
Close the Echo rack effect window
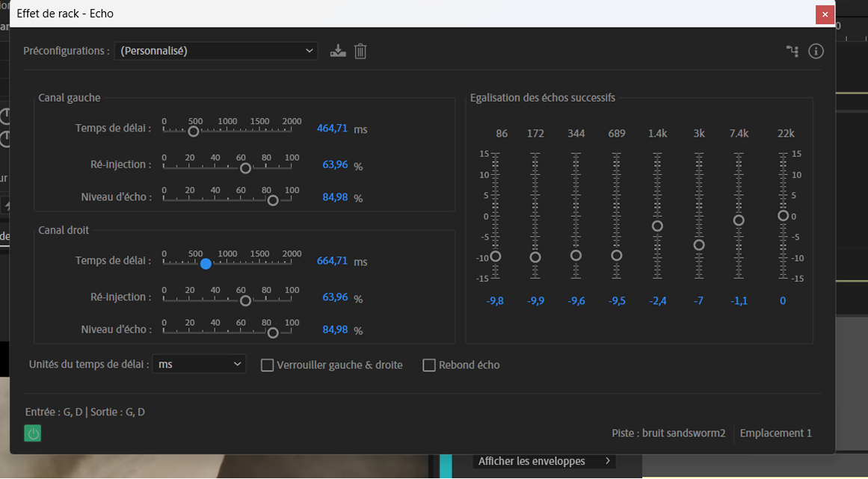pyautogui.click(x=825, y=14)
